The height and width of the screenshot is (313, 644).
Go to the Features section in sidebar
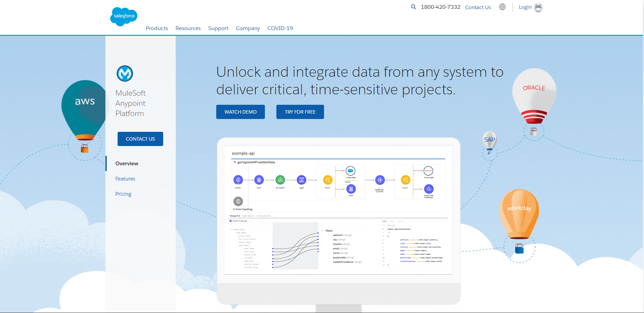[125, 179]
